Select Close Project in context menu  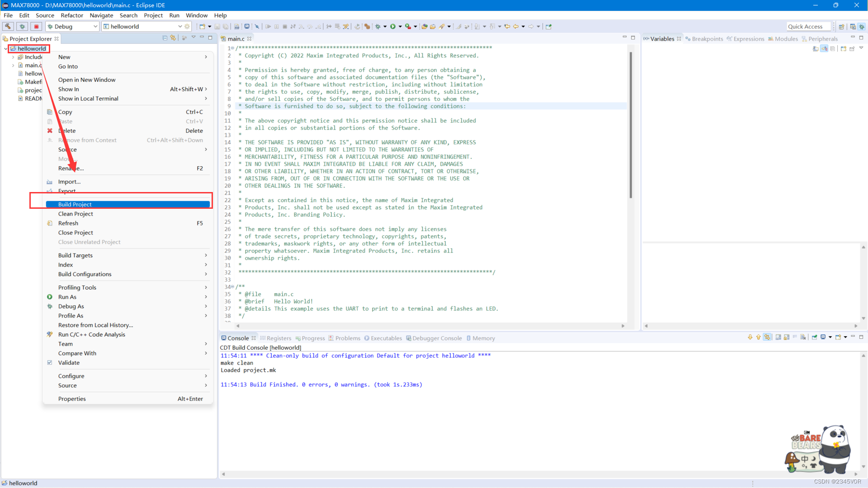click(128, 233)
